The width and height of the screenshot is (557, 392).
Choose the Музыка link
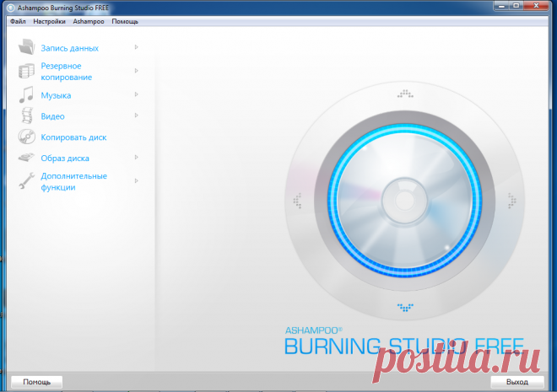coord(56,95)
